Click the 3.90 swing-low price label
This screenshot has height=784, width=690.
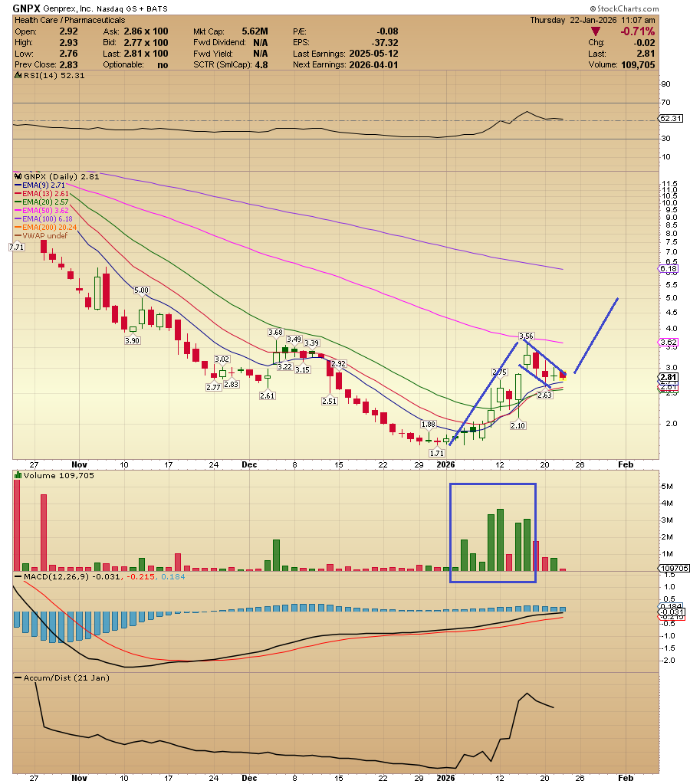[132, 340]
